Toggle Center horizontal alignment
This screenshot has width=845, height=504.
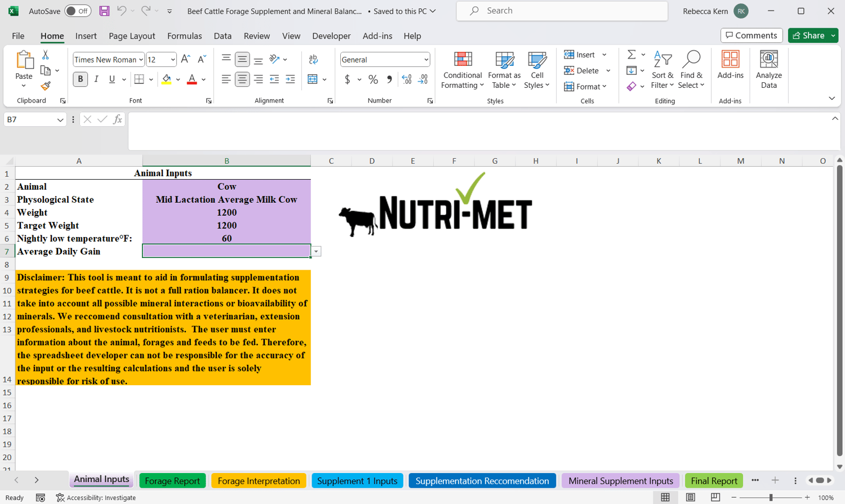[242, 79]
